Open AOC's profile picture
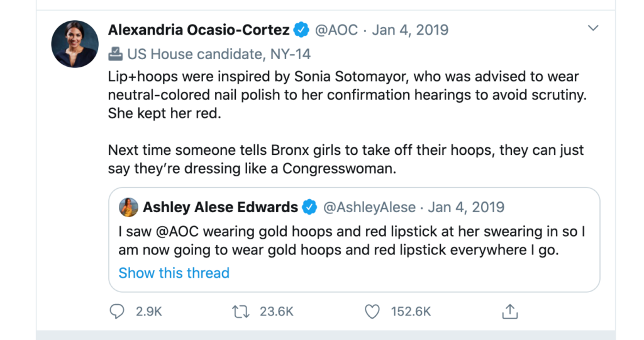This screenshot has height=340, width=644. tap(75, 44)
